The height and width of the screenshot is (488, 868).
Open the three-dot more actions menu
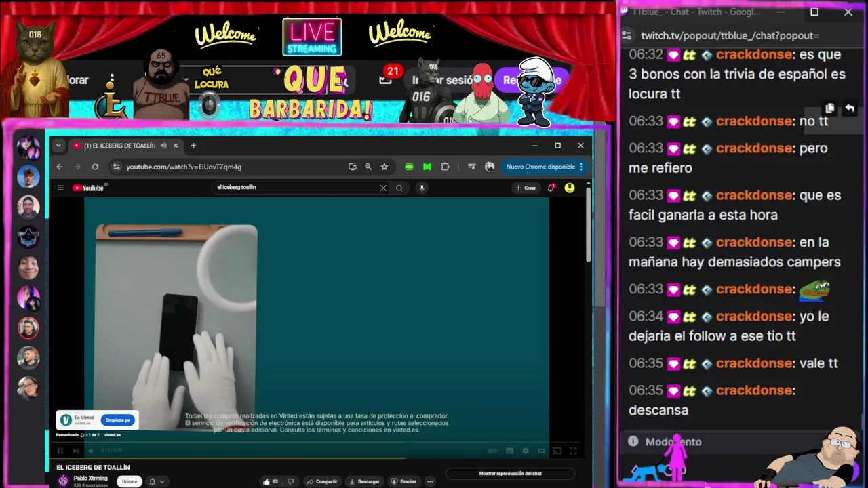[x=429, y=481]
